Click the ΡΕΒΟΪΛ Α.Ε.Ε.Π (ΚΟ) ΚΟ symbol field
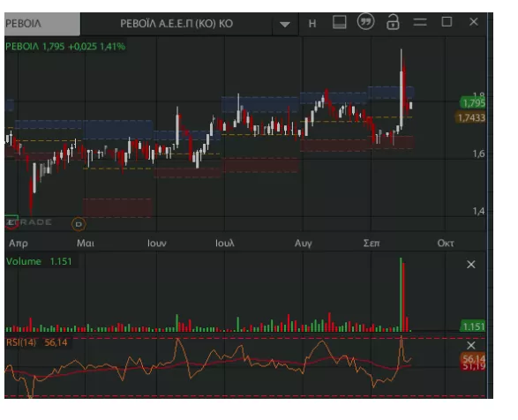518x420 pixels. click(x=176, y=24)
